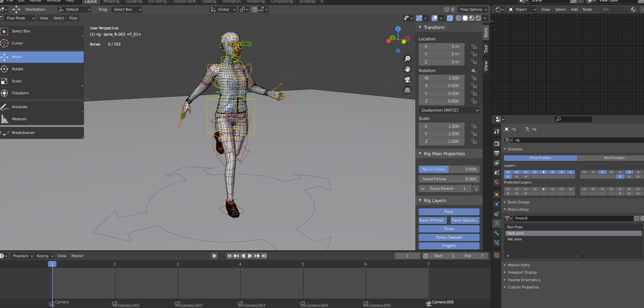Click the viewport pan hand icon
The height and width of the screenshot is (308, 644).
tap(407, 69)
